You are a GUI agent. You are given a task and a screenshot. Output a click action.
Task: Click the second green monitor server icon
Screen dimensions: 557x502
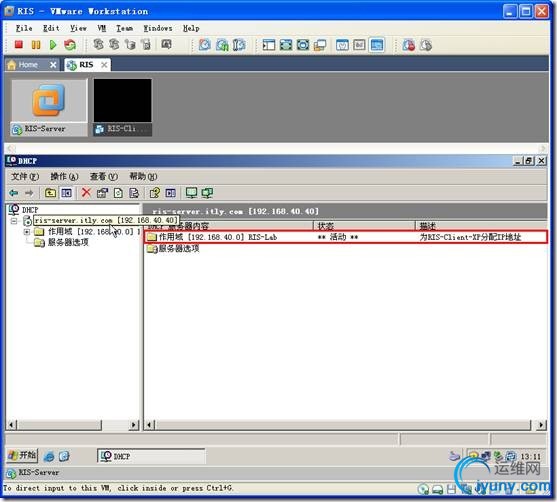point(207,193)
